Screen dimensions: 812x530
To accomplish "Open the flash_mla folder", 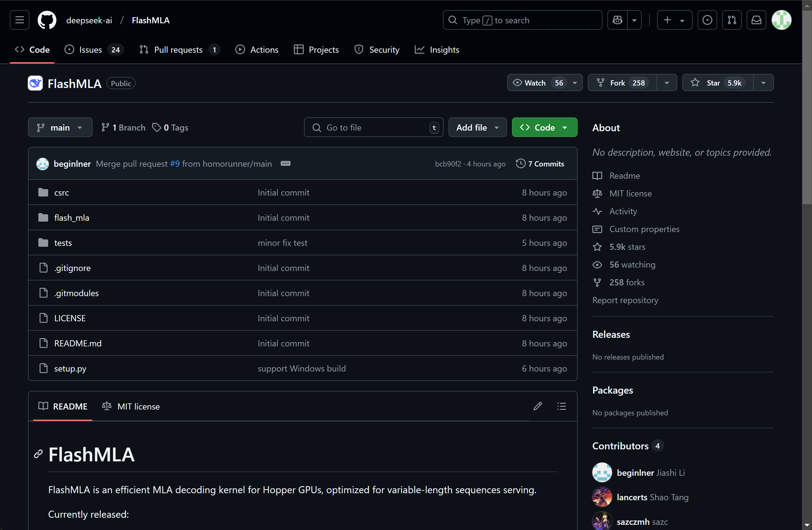I will 72,218.
